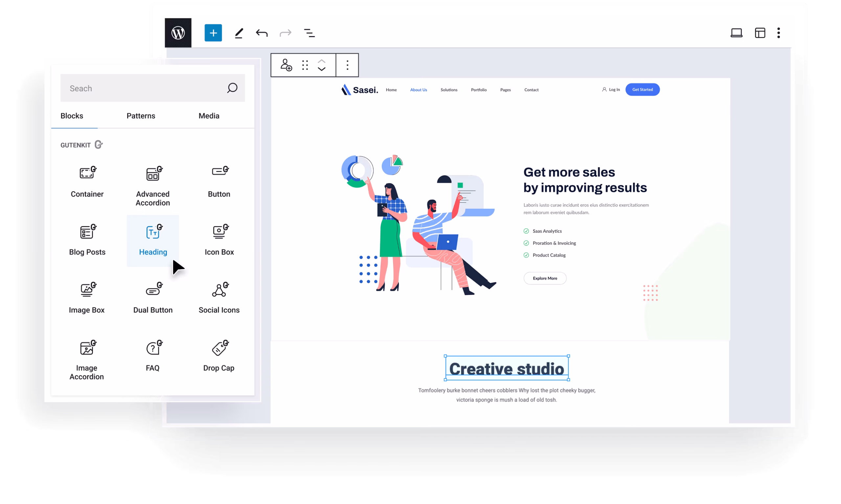The height and width of the screenshot is (504, 841).
Task: Switch to the Media tab
Action: (209, 116)
